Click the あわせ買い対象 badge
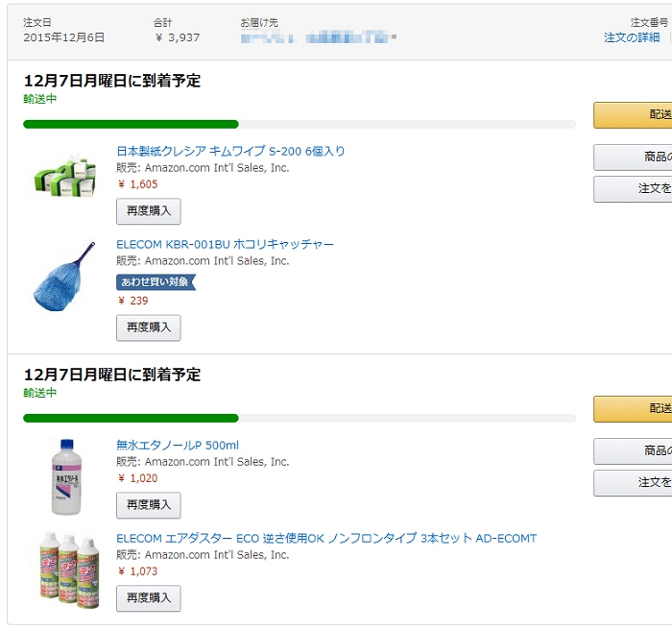The height and width of the screenshot is (631, 672). click(x=156, y=282)
